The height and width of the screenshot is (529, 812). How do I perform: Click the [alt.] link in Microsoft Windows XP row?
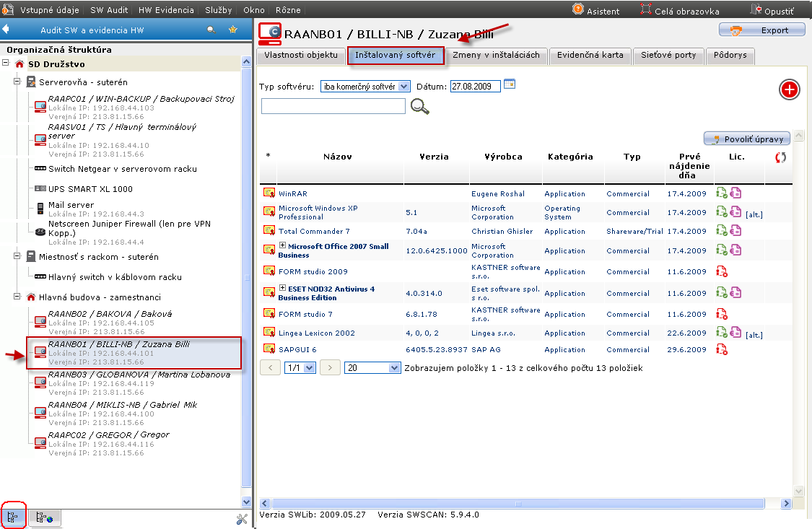[754, 214]
